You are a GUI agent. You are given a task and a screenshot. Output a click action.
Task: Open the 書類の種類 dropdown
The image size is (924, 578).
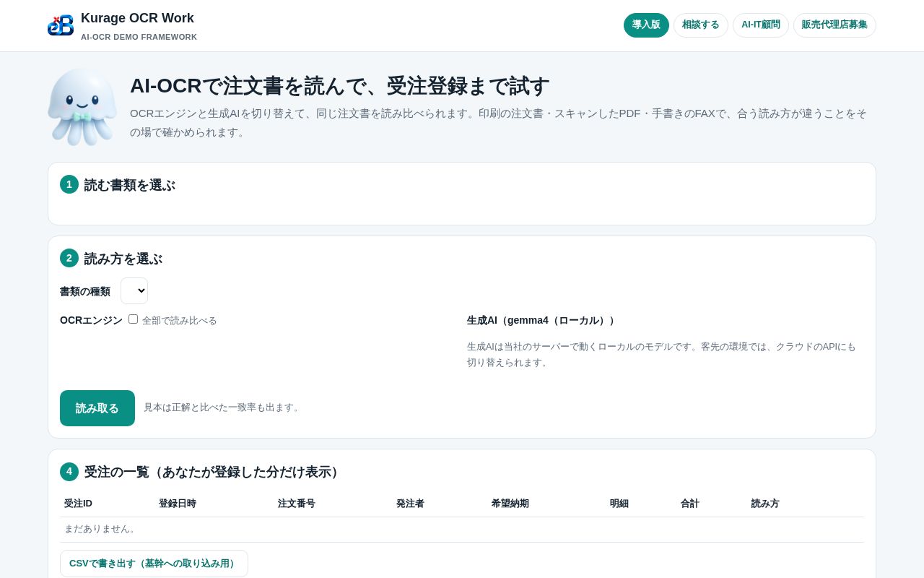[134, 291]
